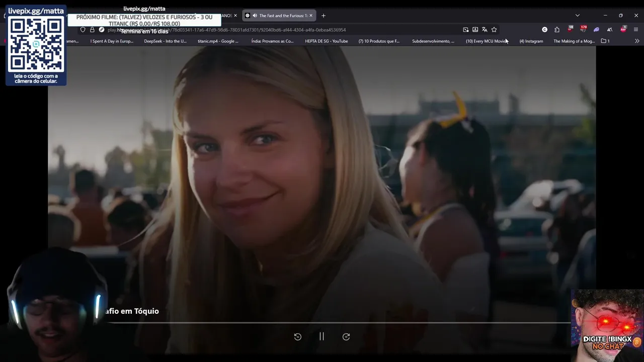644x362 pixels.
Task: Close the browser window
Action: (636, 16)
